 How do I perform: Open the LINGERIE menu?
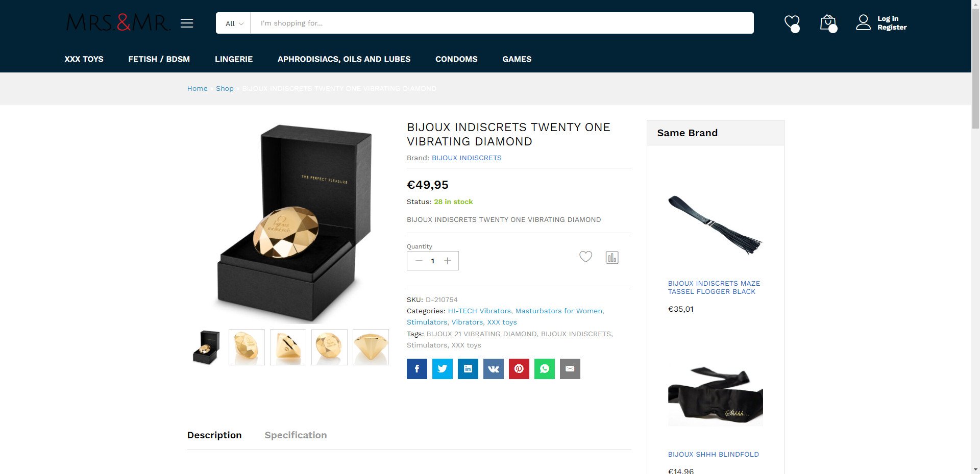234,59
